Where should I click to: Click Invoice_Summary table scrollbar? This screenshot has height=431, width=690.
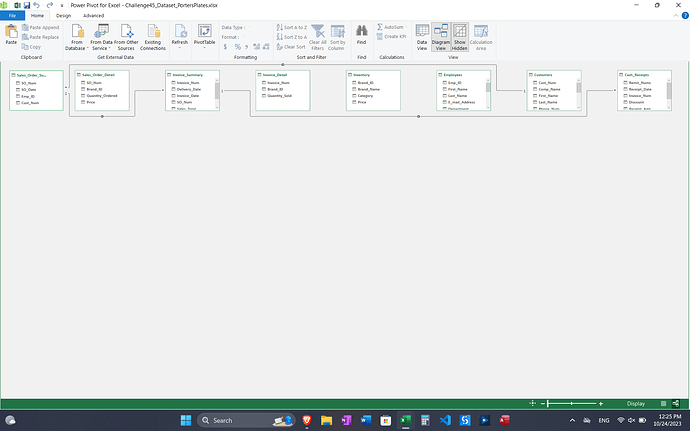point(217,94)
